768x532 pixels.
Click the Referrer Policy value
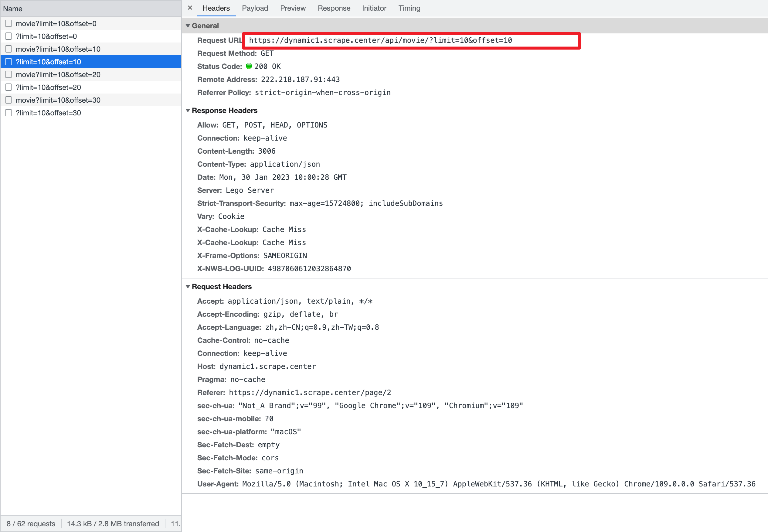click(322, 92)
